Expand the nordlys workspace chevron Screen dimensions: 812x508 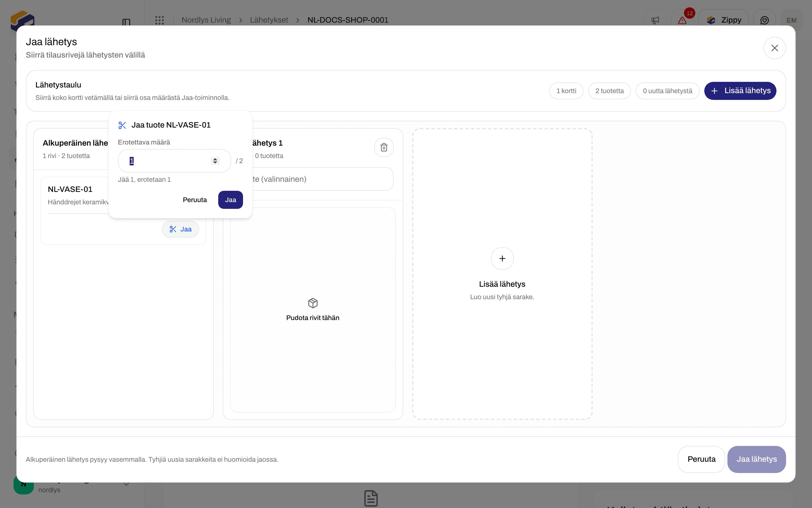tap(126, 485)
